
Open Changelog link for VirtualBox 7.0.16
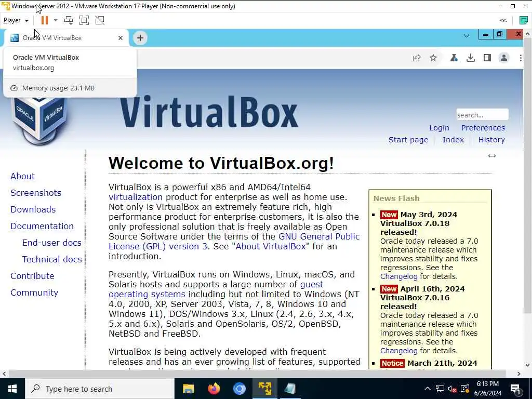pyautogui.click(x=398, y=351)
